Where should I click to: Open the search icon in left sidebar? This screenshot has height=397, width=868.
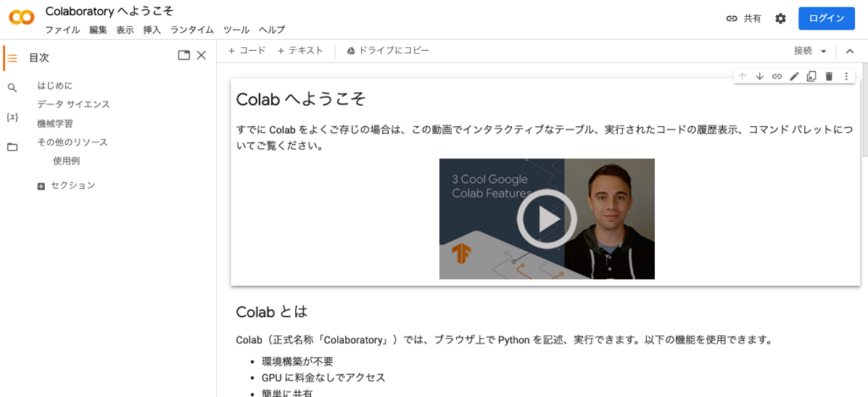(12, 88)
